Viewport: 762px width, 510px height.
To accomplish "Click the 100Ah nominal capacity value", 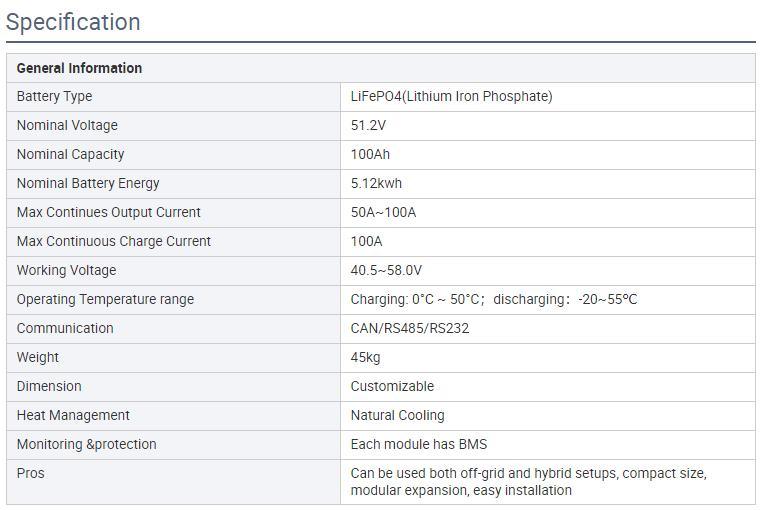I will tap(370, 155).
